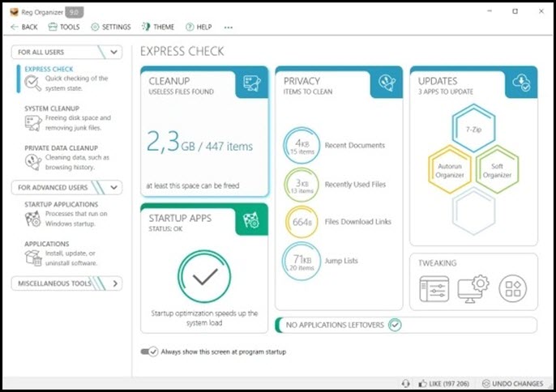Click the LIKE thumbs-up button
Image resolution: width=556 pixels, height=392 pixels.
[x=443, y=383]
